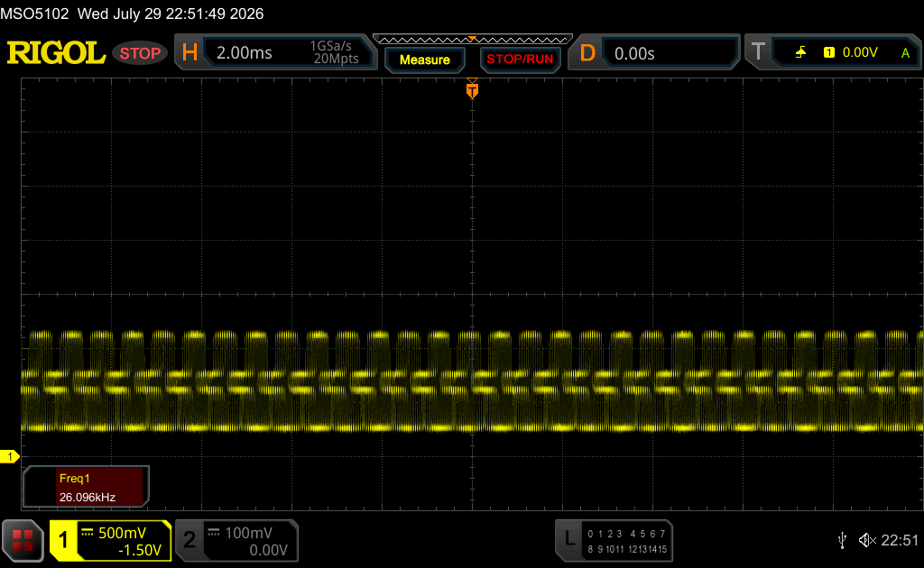Click the date and time header text
The image size is (924, 568).
click(171, 14)
